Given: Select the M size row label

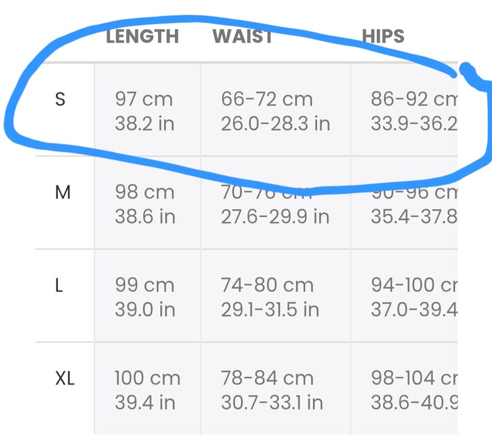Looking at the screenshot, I should point(63,192).
